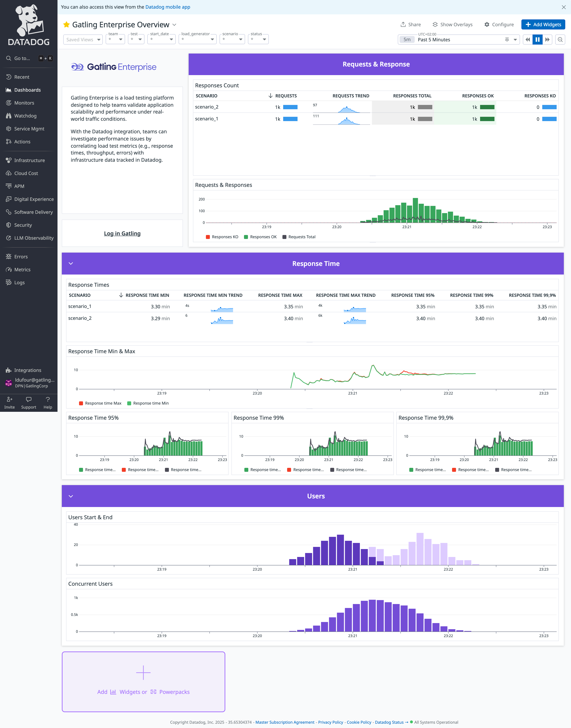Viewport: 571px width, 728px height.
Task: Open the team filter dropdown
Action: (115, 40)
